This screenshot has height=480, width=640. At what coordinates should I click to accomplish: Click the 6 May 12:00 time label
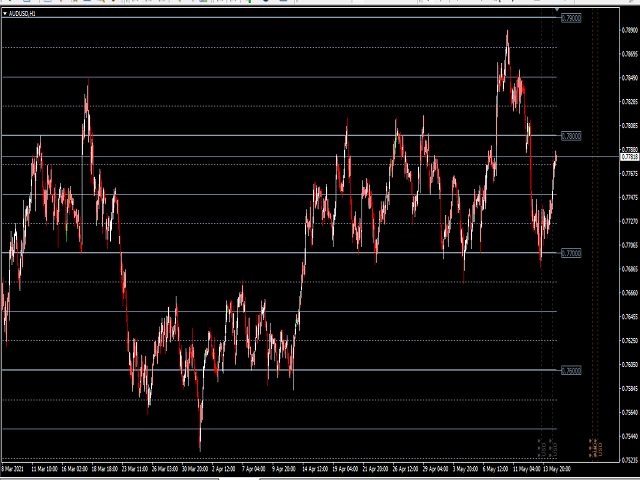tap(496, 469)
